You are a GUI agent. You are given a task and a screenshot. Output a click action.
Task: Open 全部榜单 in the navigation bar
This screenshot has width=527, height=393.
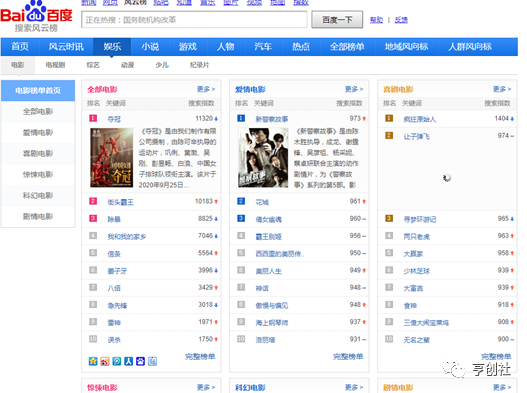click(347, 47)
